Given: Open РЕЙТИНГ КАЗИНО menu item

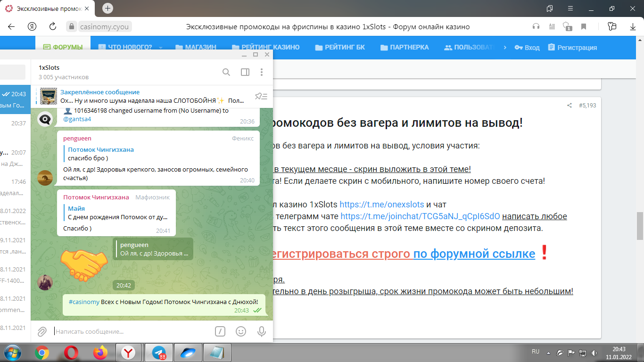Looking at the screenshot, I should point(266,47).
